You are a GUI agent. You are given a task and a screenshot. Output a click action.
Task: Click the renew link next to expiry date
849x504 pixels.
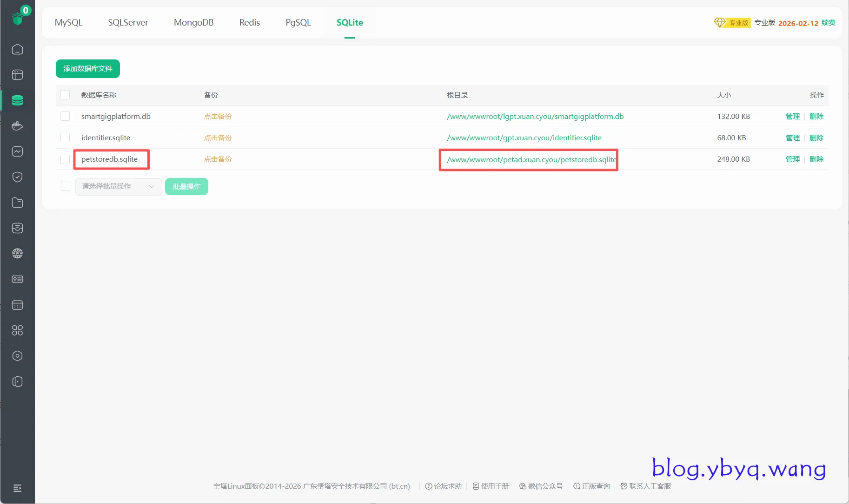[828, 23]
